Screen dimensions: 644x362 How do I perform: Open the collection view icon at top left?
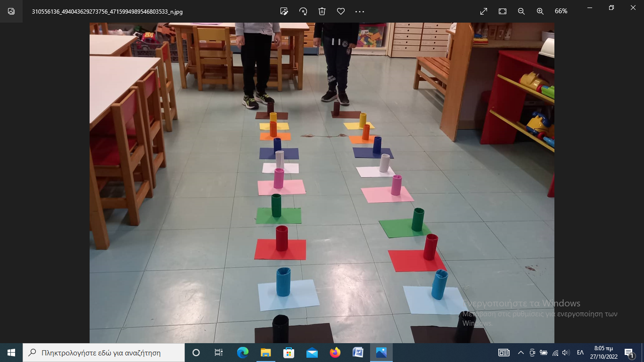tap(11, 11)
